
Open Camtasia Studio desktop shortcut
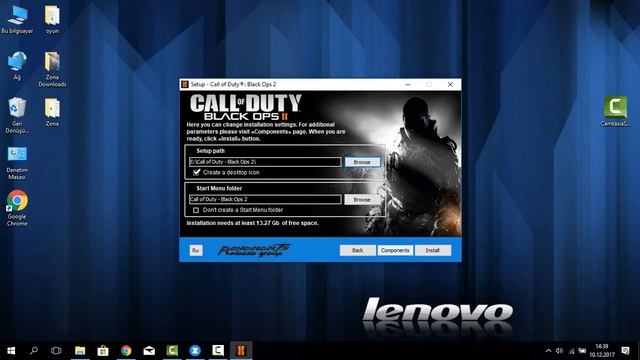click(615, 111)
